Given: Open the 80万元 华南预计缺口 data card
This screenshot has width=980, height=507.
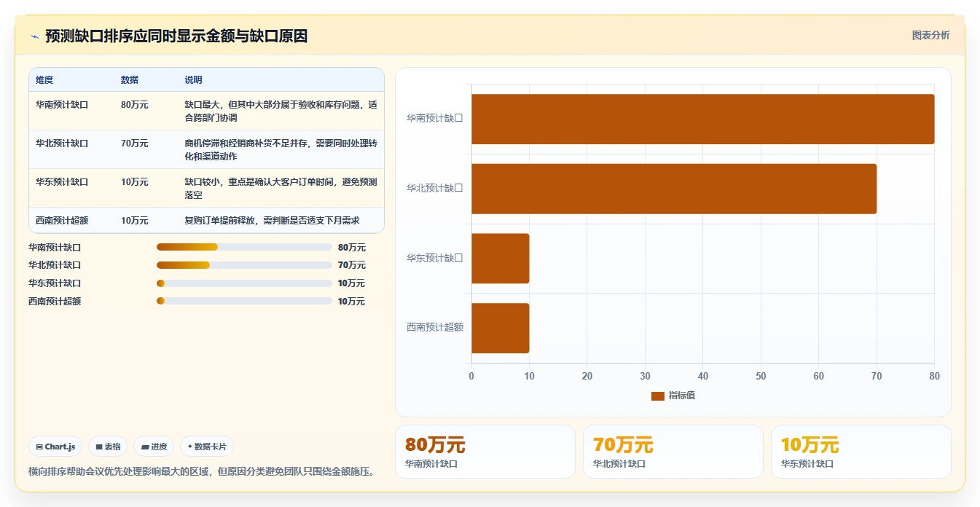Looking at the screenshot, I should point(485,452).
